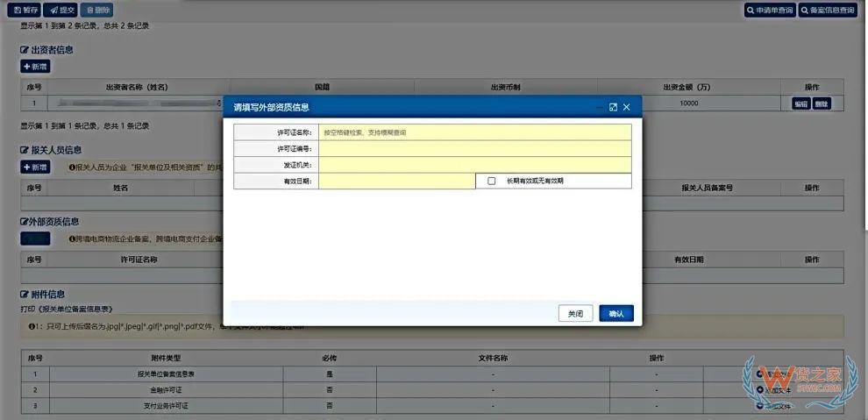Open 申请单查询 application search

(769, 11)
